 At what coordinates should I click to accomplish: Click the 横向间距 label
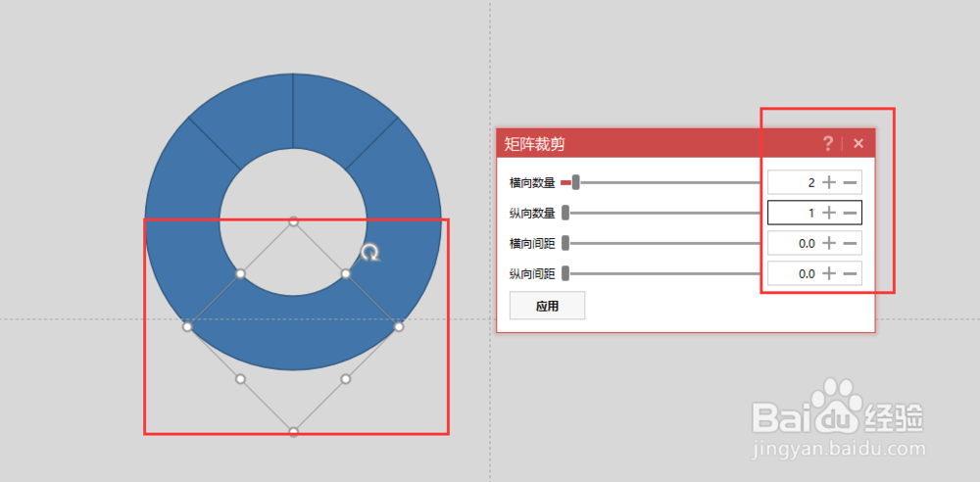coord(532,243)
